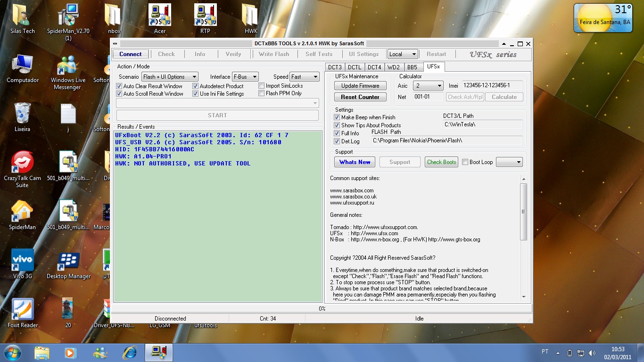This screenshot has height=362, width=644.
Task: Switch to the DCT3 tab
Action: (335, 67)
